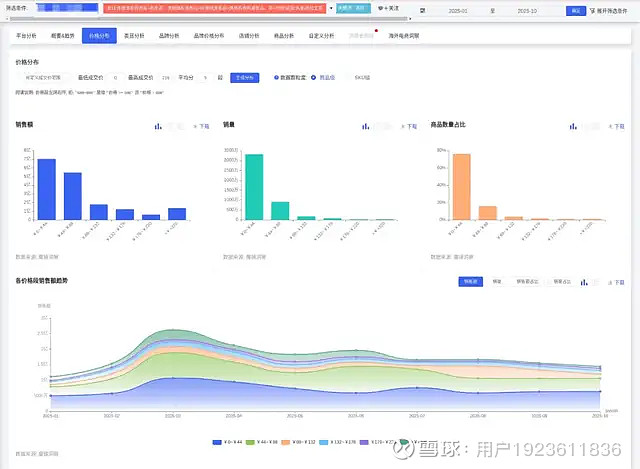Click the blue generate distribution button
This screenshot has height=469, width=640.
click(244, 78)
